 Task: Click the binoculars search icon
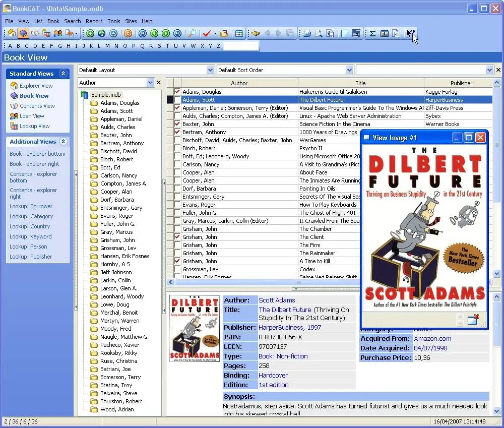[256, 33]
